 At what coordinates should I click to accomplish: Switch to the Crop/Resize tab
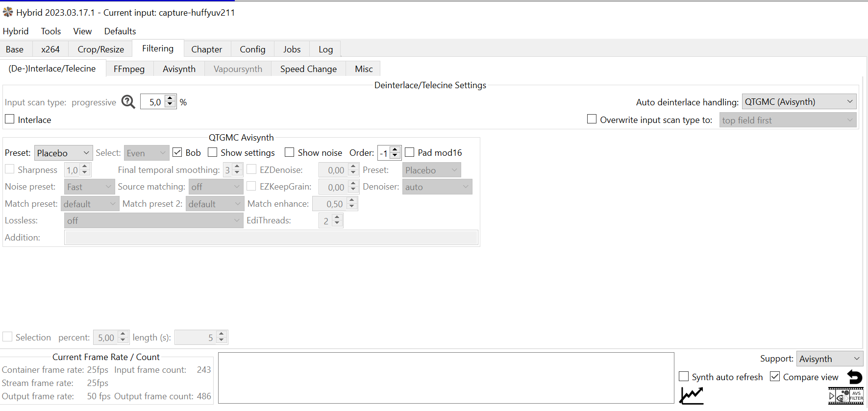click(x=100, y=49)
